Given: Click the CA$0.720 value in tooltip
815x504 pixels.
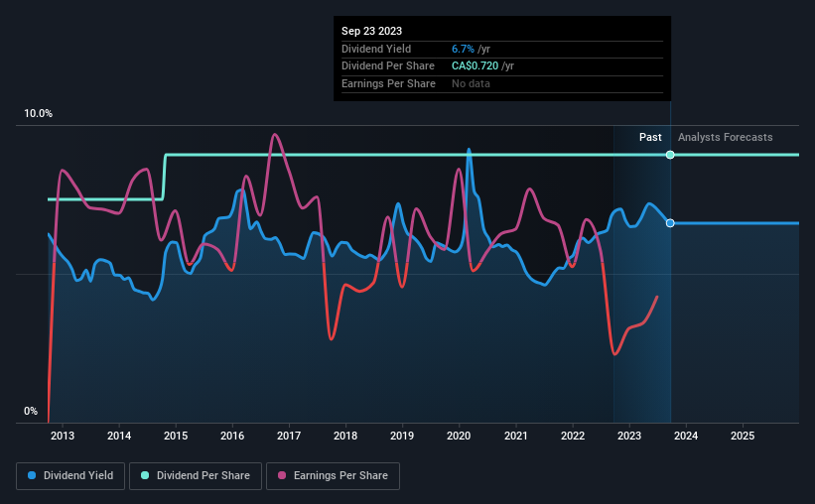Looking at the screenshot, I should (x=475, y=66).
